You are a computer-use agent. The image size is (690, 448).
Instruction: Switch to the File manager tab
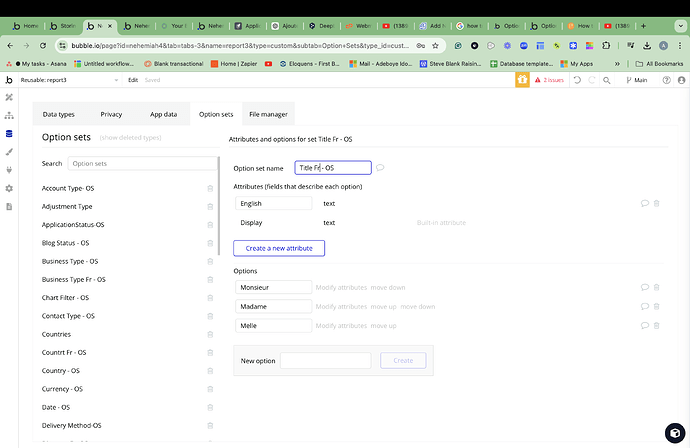(x=268, y=114)
